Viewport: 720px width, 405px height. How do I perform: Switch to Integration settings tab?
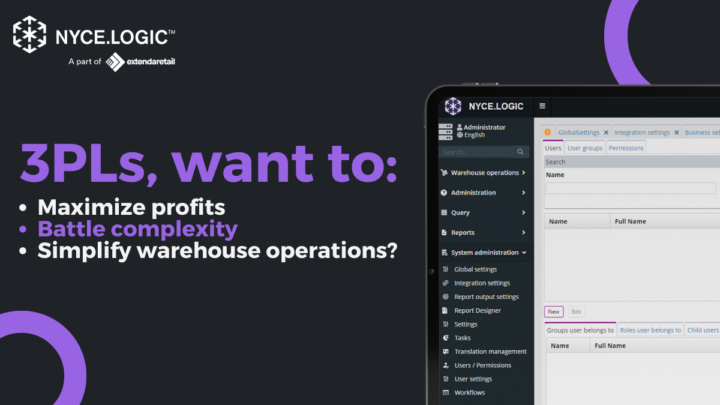click(642, 132)
